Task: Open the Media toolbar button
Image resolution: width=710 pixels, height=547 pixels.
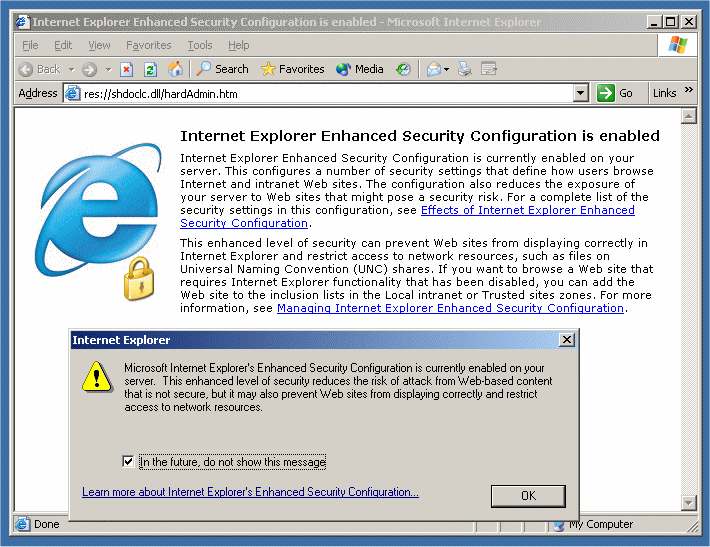Action: [360, 69]
